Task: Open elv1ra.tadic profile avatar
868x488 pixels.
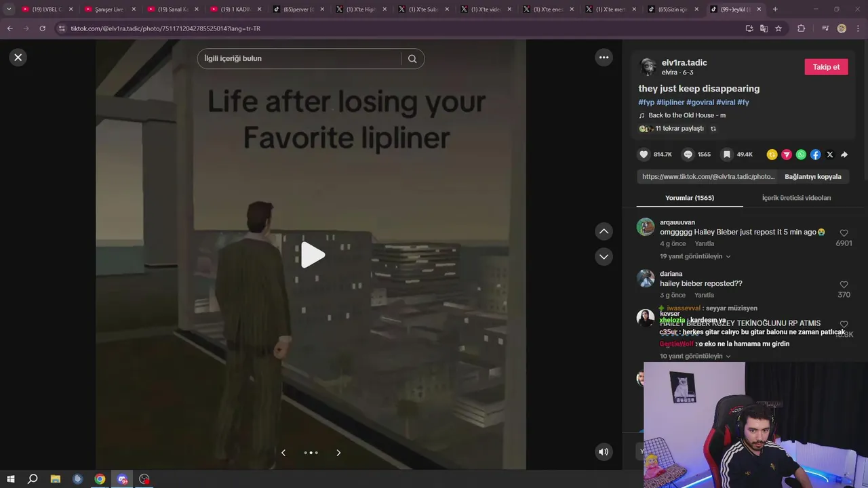Action: 648,67
